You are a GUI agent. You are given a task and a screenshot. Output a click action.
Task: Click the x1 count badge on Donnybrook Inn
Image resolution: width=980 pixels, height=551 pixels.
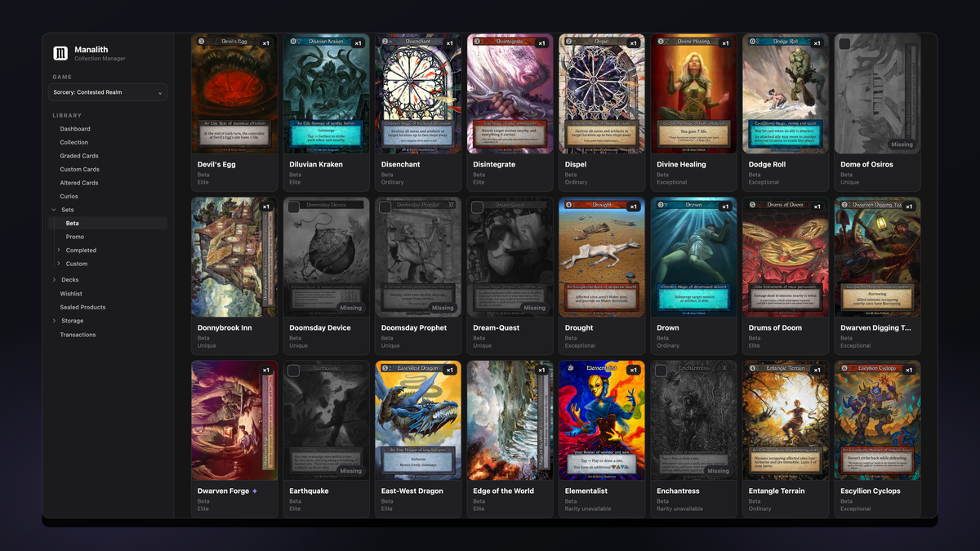click(x=266, y=207)
